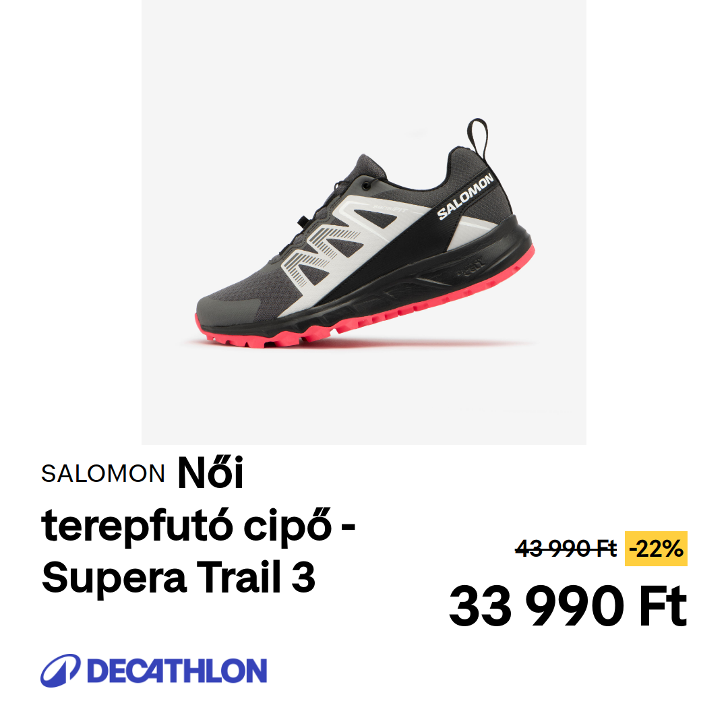Click the "terepfutó cipő -" title line
The image size is (728, 728).
click(198, 526)
